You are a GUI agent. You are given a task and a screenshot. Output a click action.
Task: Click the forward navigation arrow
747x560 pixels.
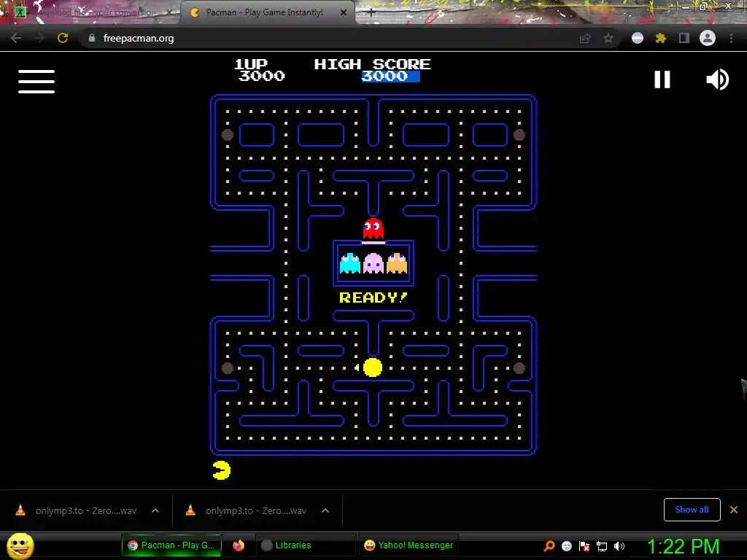pos(39,38)
